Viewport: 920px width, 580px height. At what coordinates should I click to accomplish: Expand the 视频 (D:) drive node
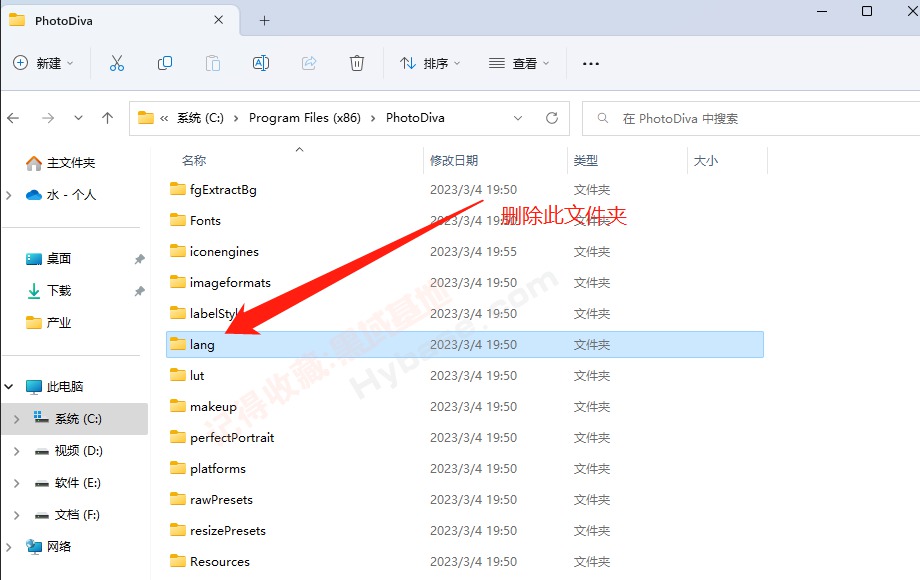click(16, 451)
